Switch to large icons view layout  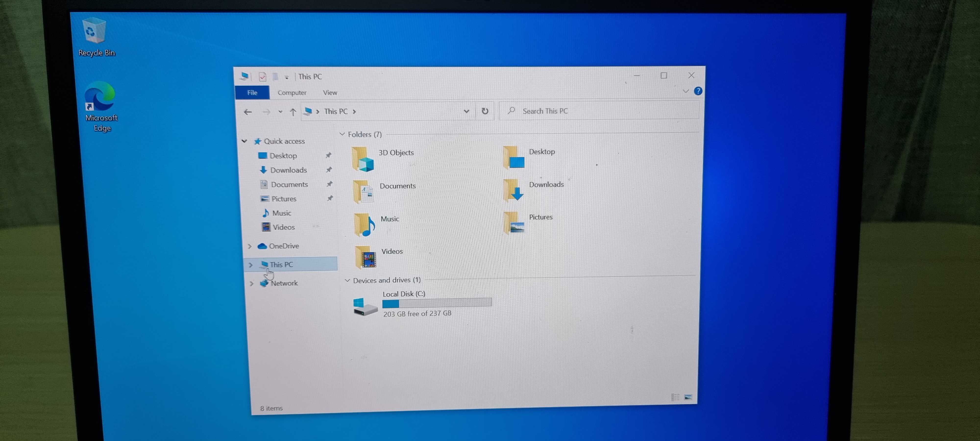coord(688,397)
